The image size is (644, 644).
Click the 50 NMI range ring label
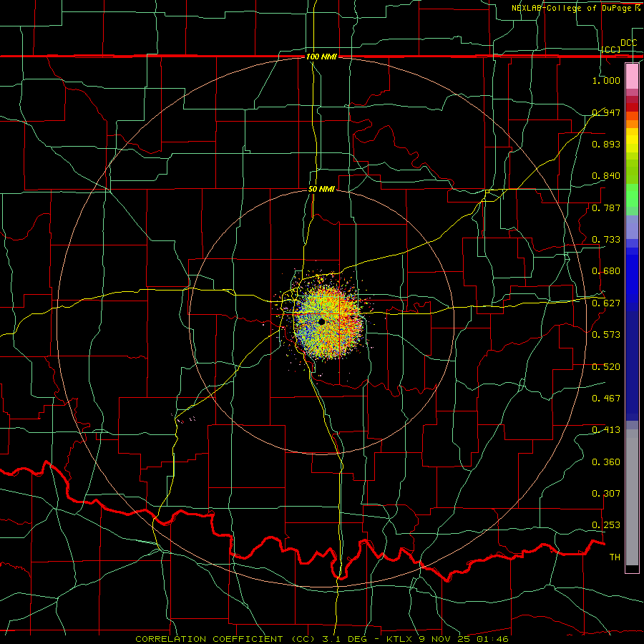[321, 190]
